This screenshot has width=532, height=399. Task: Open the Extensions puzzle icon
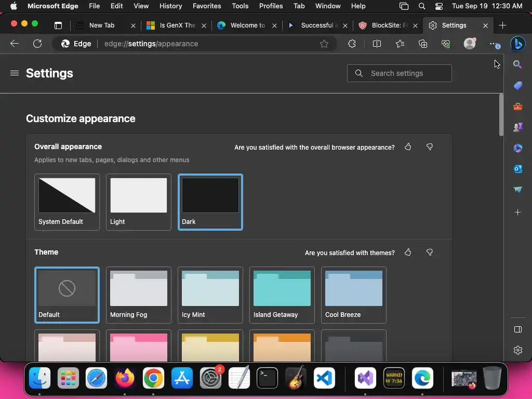tap(352, 44)
